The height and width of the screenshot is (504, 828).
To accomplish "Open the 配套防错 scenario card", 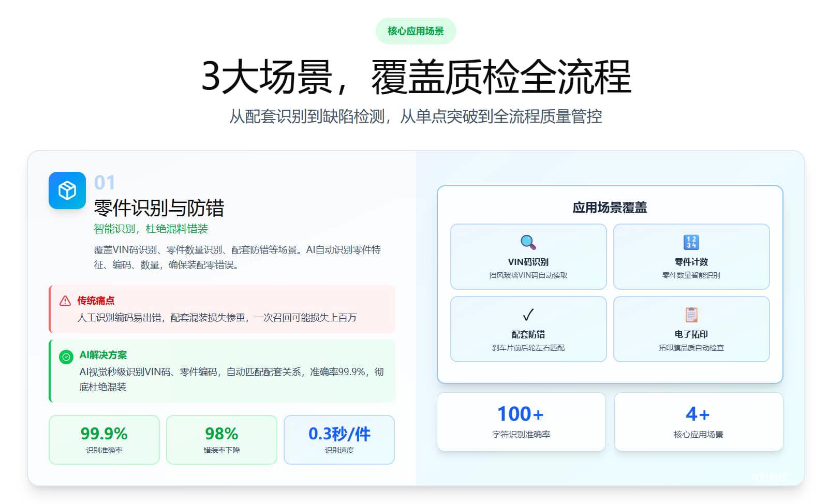I will (528, 329).
